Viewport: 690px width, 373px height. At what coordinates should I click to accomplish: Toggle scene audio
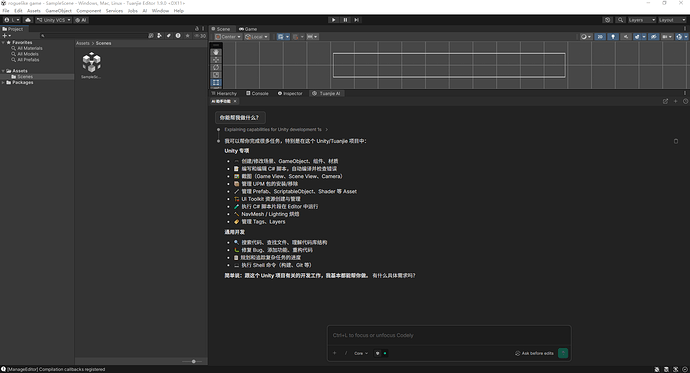point(626,37)
